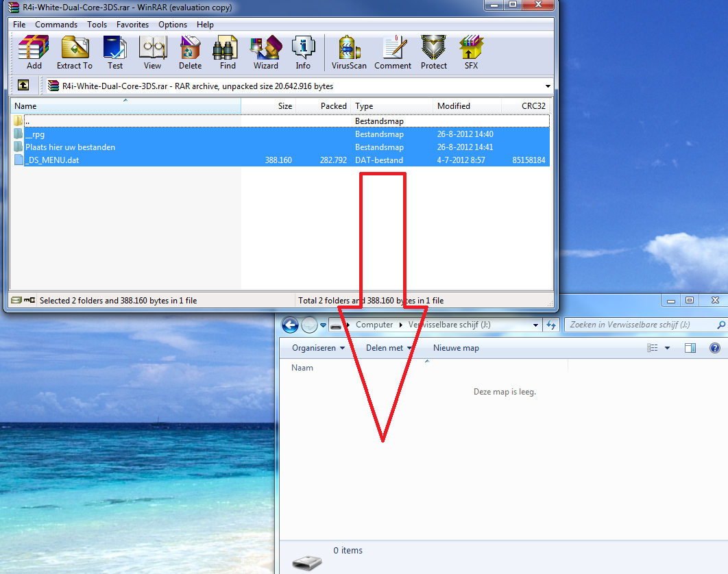The image size is (728, 574).
Task: Click the search magnifier in Explorer
Action: 721,325
